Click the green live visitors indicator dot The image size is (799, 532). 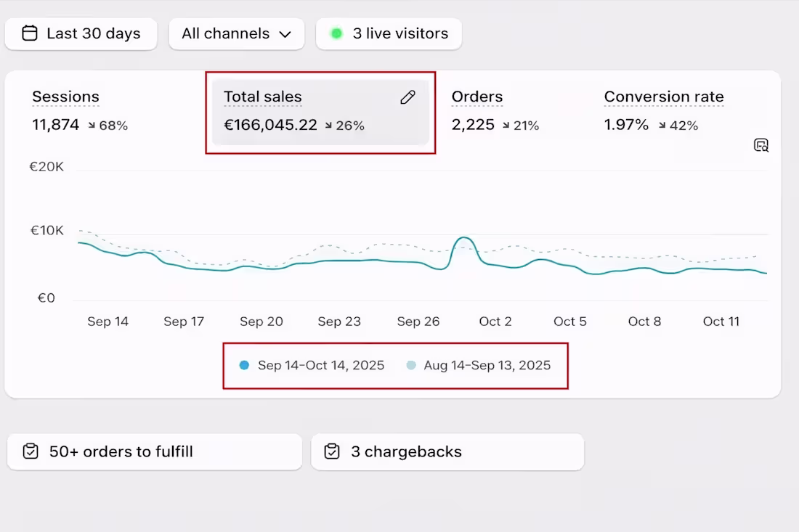336,33
